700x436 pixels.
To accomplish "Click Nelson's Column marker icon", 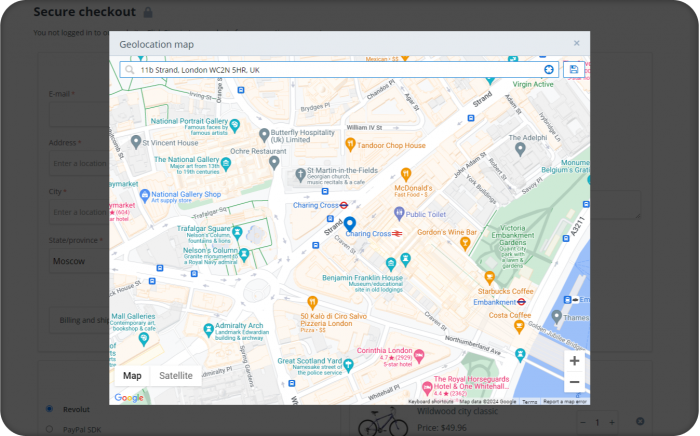I will [244, 254].
